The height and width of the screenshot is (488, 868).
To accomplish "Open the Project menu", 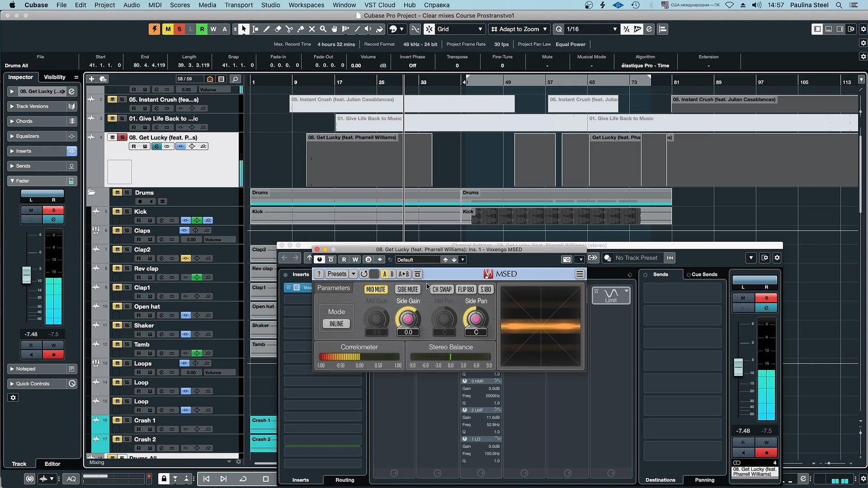I will pos(104,5).
